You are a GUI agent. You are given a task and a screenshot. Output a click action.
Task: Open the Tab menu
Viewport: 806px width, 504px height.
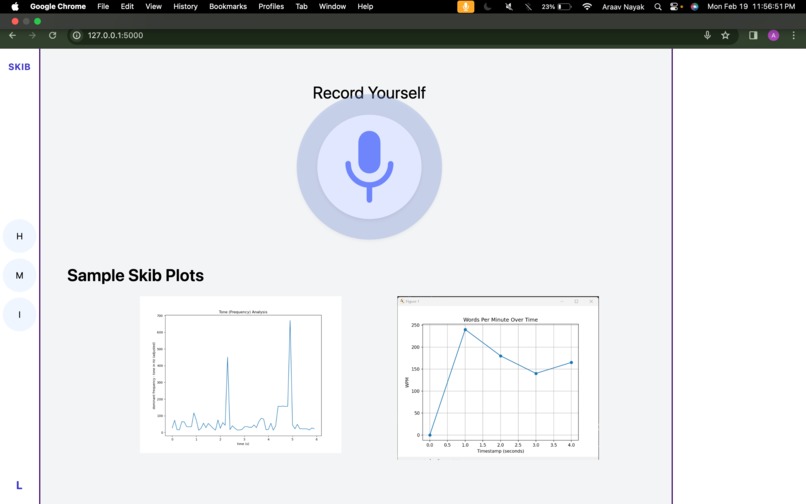[x=301, y=7]
